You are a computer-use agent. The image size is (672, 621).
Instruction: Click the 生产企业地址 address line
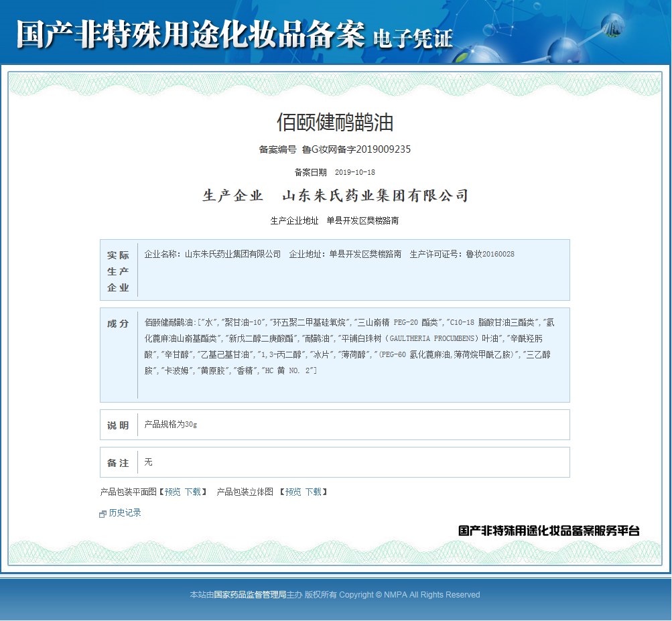[x=334, y=220]
